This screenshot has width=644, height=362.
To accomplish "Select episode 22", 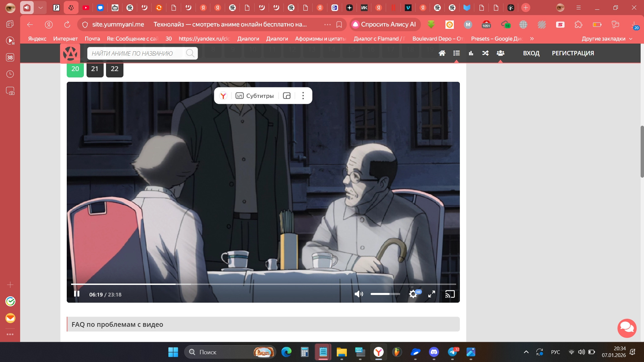I will click(114, 69).
